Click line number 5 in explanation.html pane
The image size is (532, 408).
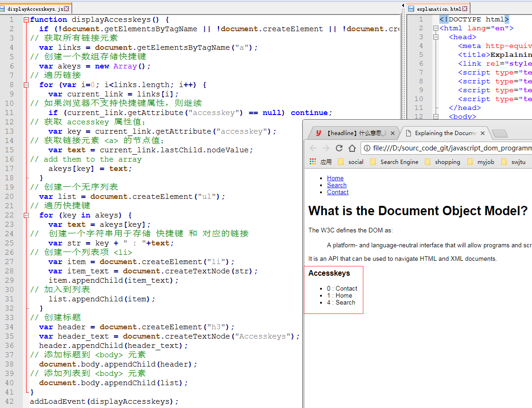421,54
